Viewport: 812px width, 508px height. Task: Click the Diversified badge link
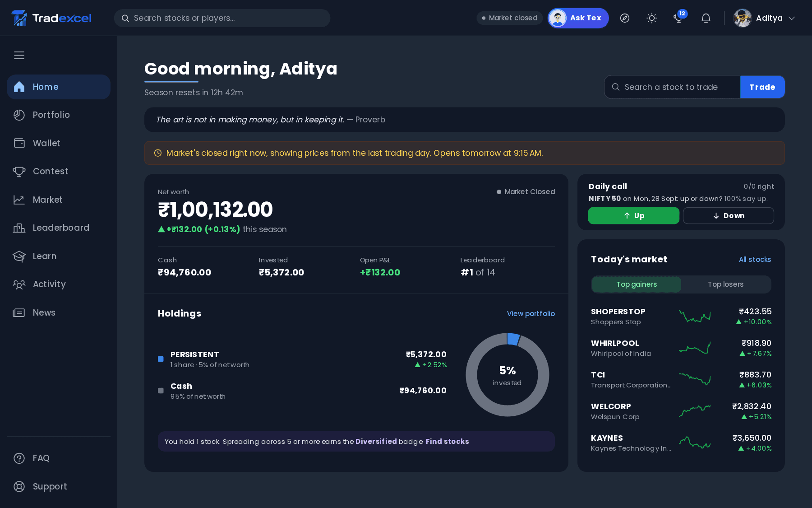(376, 441)
